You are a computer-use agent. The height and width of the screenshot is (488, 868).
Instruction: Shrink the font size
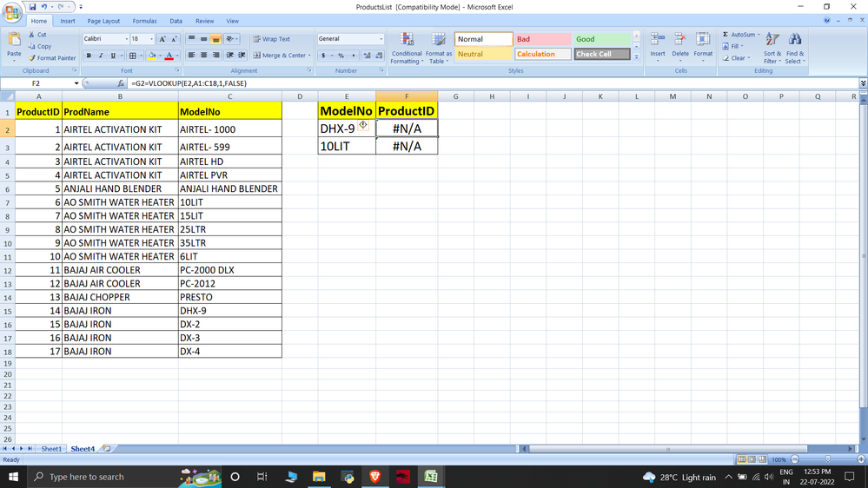(174, 39)
